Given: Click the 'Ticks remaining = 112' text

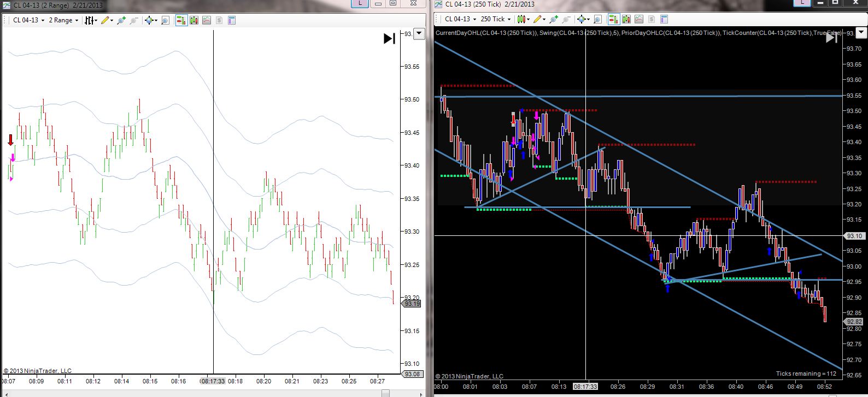Looking at the screenshot, I should point(806,374).
